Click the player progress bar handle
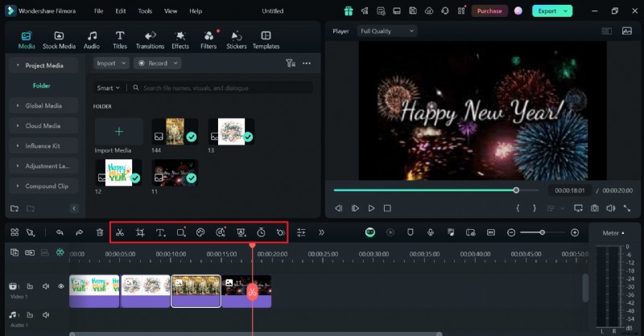644x336 pixels. (x=516, y=190)
